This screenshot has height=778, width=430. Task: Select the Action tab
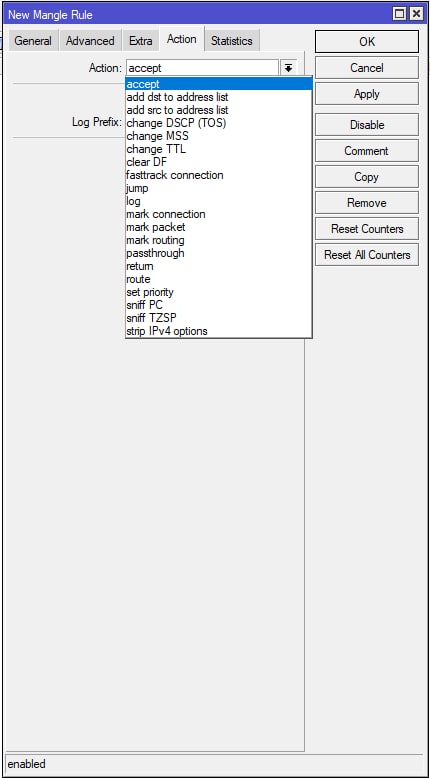pos(182,39)
